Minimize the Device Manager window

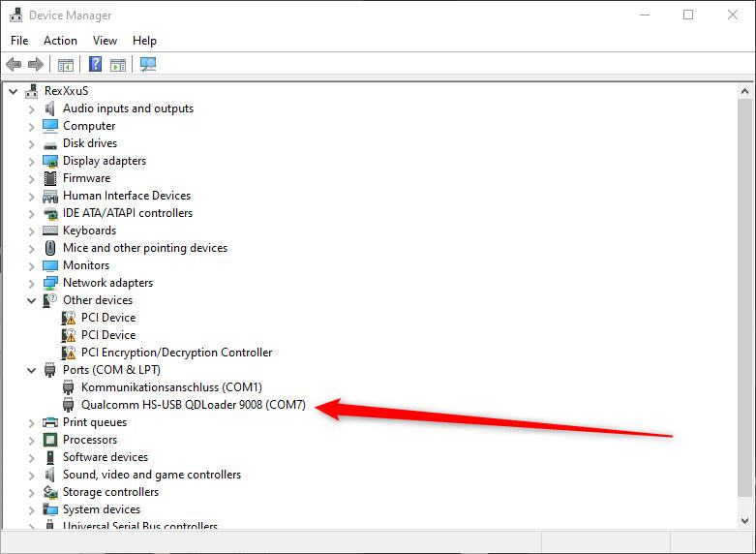645,15
